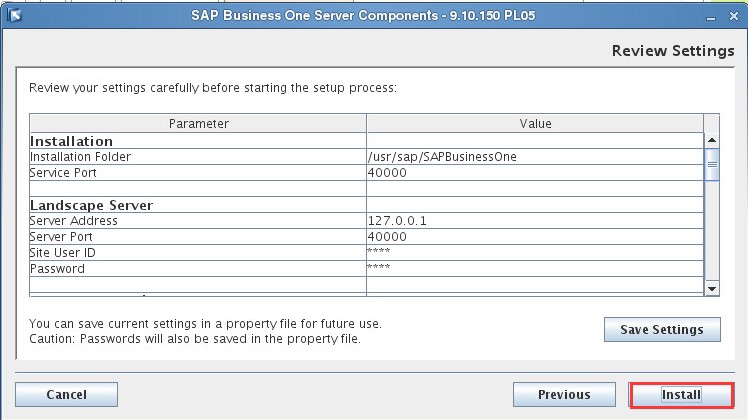Go back with the Previous button
The height and width of the screenshot is (420, 748).
[x=564, y=395]
